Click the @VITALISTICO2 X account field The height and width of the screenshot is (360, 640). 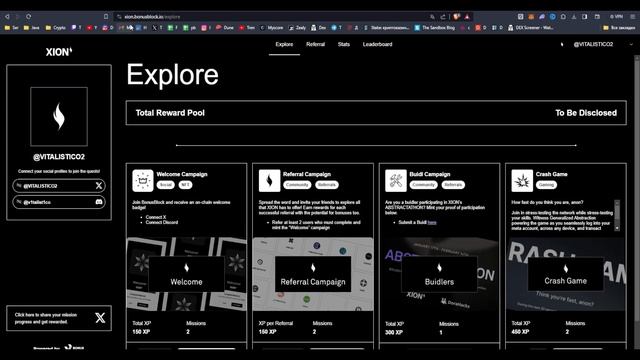point(59,186)
